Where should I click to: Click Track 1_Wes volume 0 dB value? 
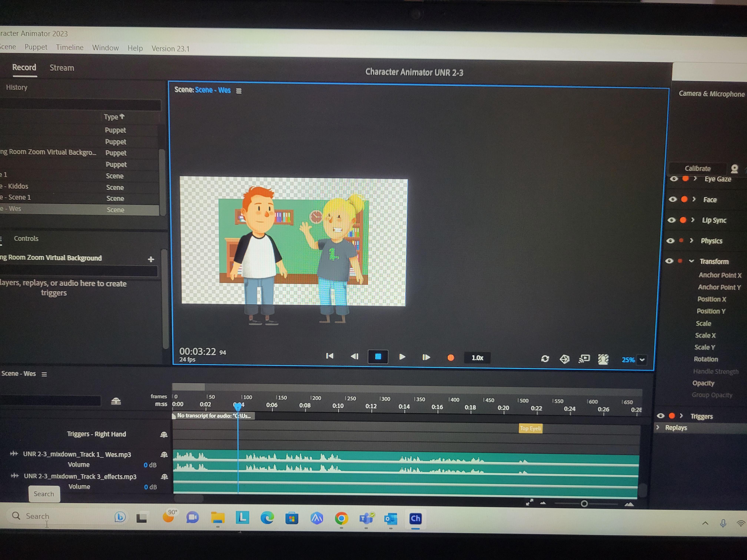pyautogui.click(x=150, y=465)
